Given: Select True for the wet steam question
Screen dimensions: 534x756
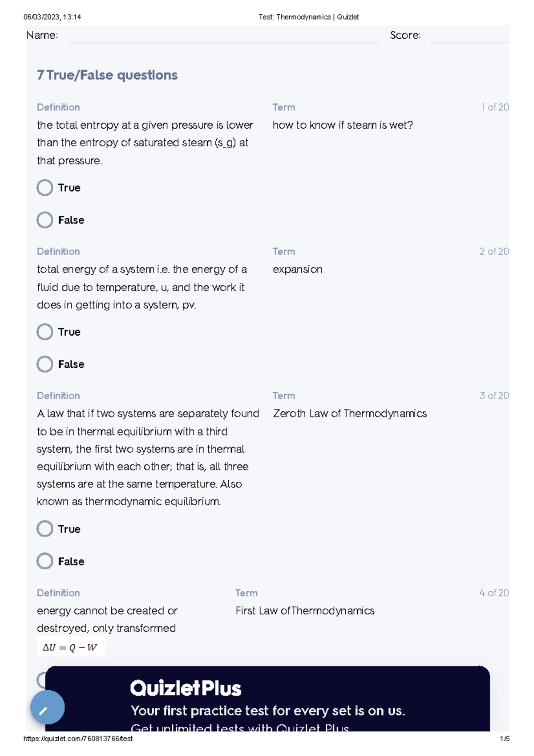Looking at the screenshot, I should pyautogui.click(x=44, y=187).
